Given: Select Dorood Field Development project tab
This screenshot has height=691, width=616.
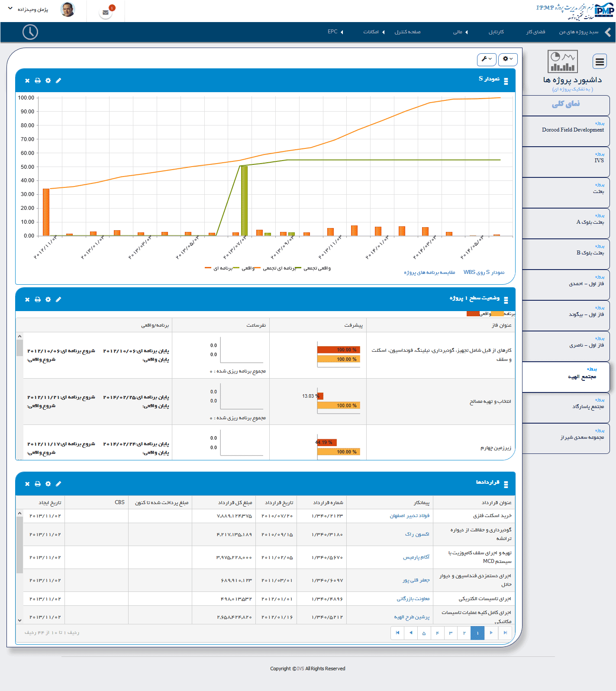Looking at the screenshot, I should click(x=572, y=130).
